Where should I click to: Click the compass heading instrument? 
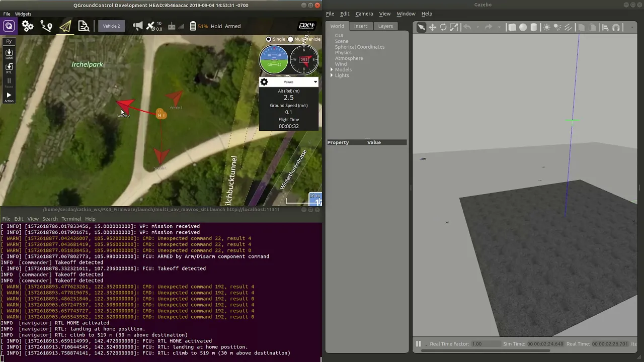point(304,59)
